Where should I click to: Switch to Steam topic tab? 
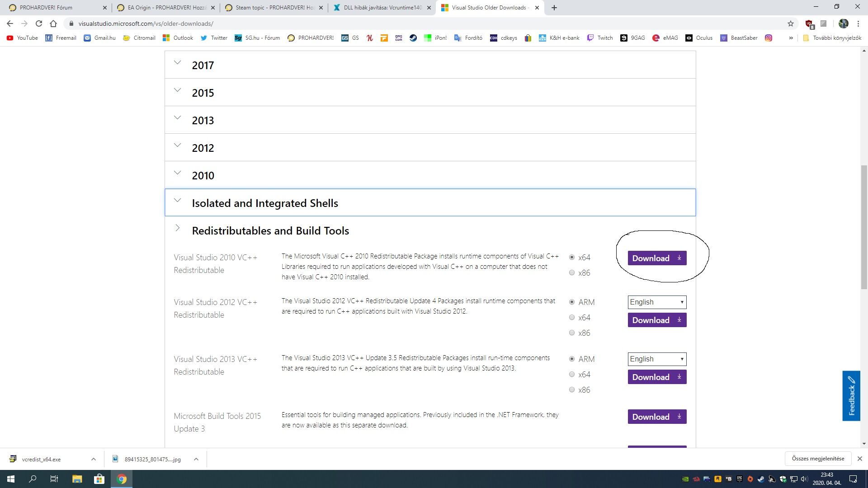tap(274, 8)
